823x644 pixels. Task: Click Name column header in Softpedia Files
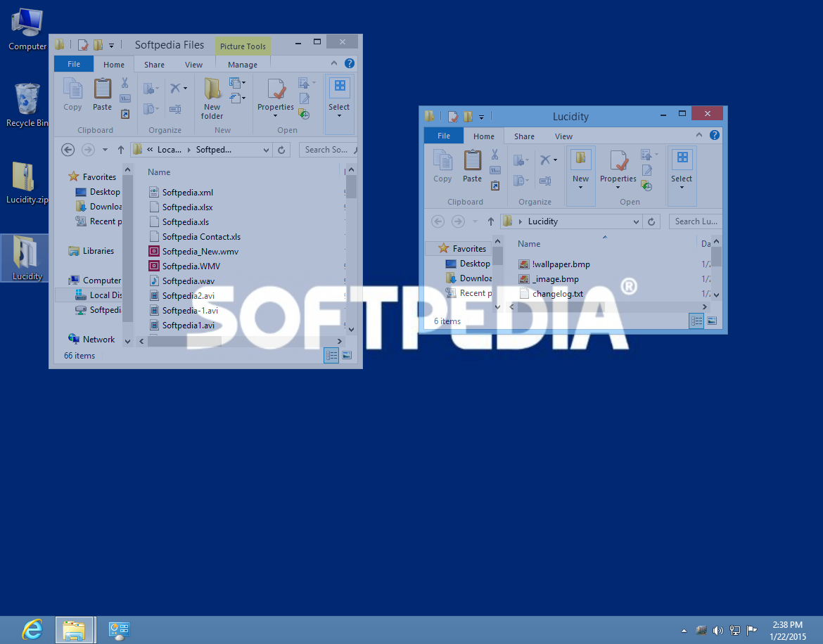pos(159,172)
